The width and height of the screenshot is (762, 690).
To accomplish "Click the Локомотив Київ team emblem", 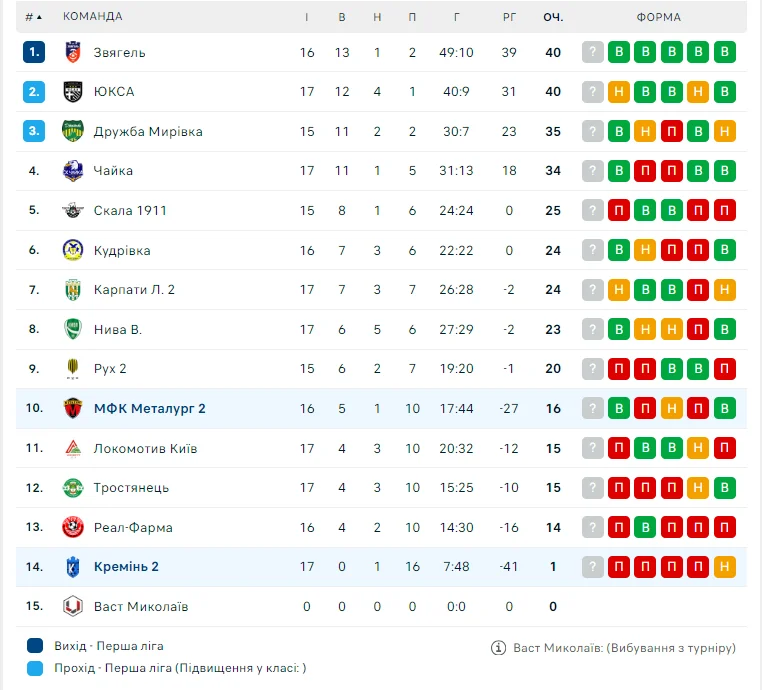I will 71,448.
